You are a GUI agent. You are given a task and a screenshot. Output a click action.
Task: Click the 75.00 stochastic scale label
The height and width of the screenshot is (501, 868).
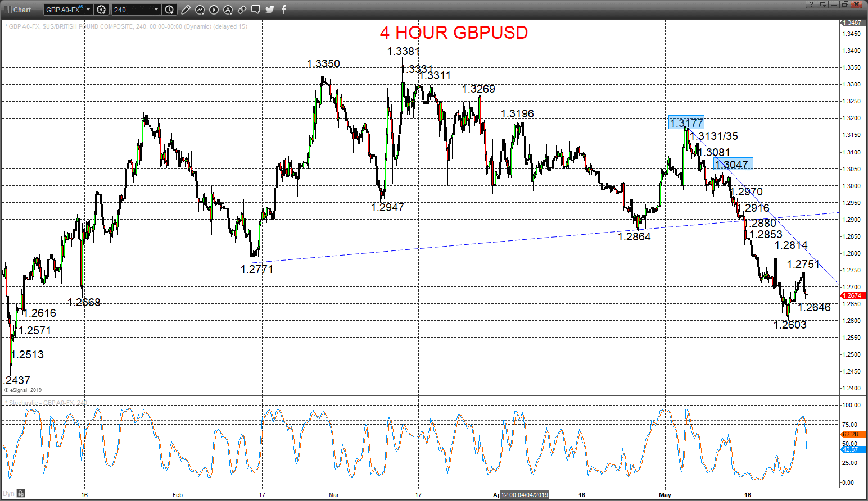(x=850, y=425)
